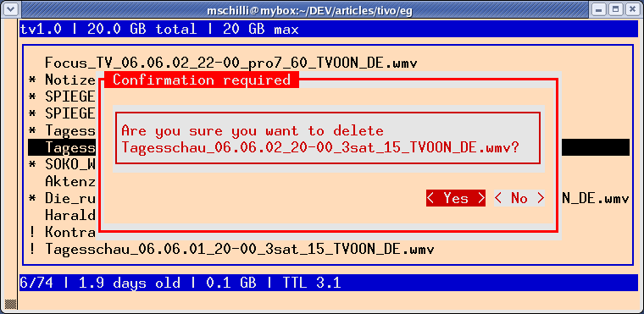Click the mschilli@mybox window title bar

pos(309,10)
